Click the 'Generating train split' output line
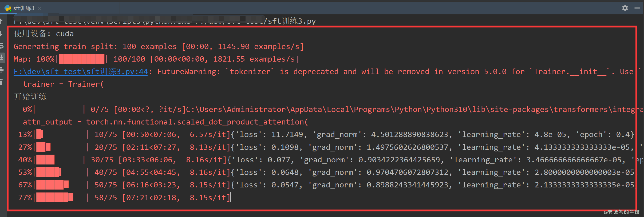Image resolution: width=644 pixels, height=217 pixels. coord(159,46)
